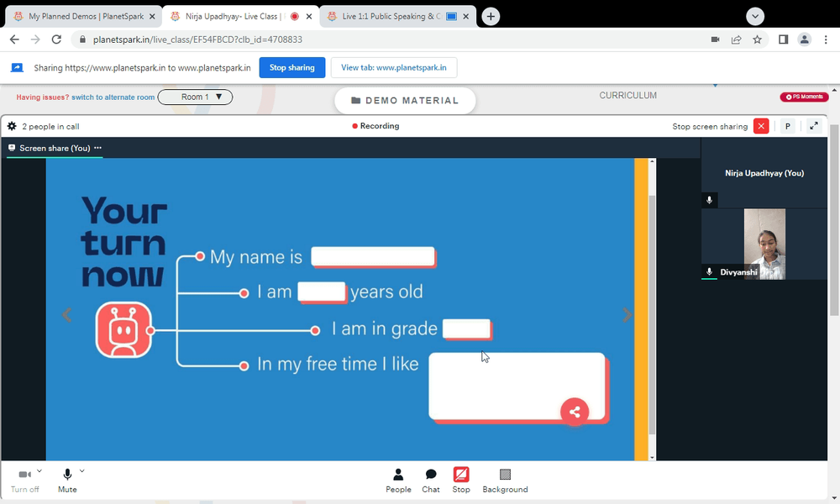This screenshot has height=504, width=840.
Task: Open the Room 1 dropdown
Action: tap(195, 97)
